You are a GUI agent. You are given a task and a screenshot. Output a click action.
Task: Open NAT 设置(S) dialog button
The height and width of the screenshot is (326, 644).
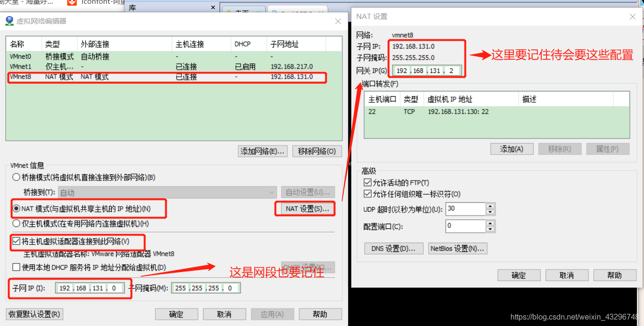(x=307, y=208)
